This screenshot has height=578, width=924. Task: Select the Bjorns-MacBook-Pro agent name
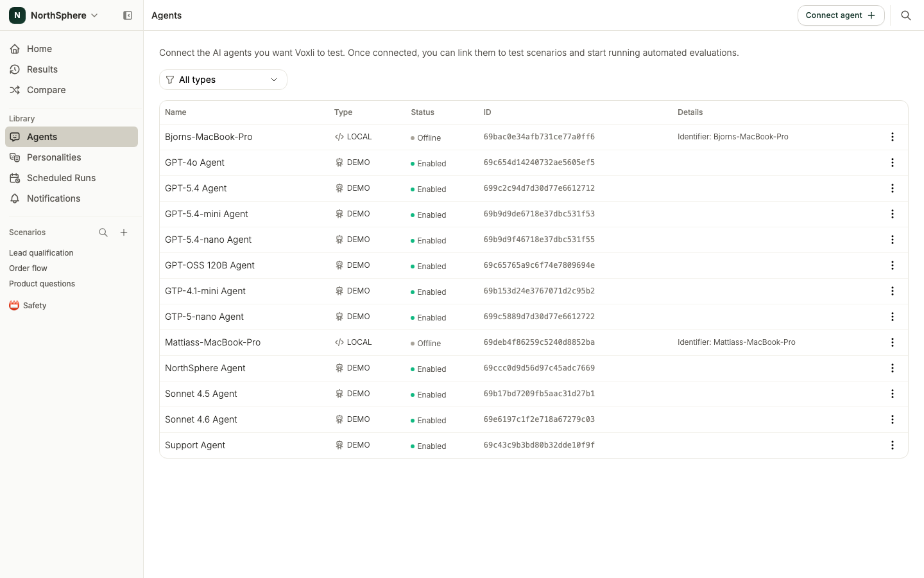click(x=209, y=137)
